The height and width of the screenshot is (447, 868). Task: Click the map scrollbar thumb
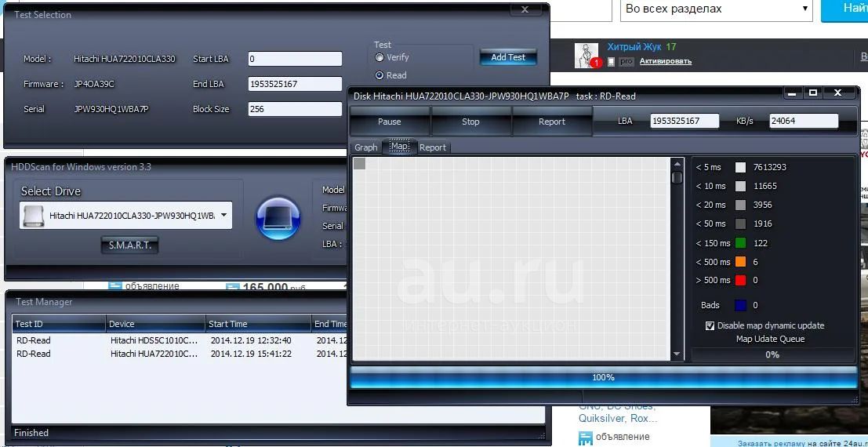(677, 177)
